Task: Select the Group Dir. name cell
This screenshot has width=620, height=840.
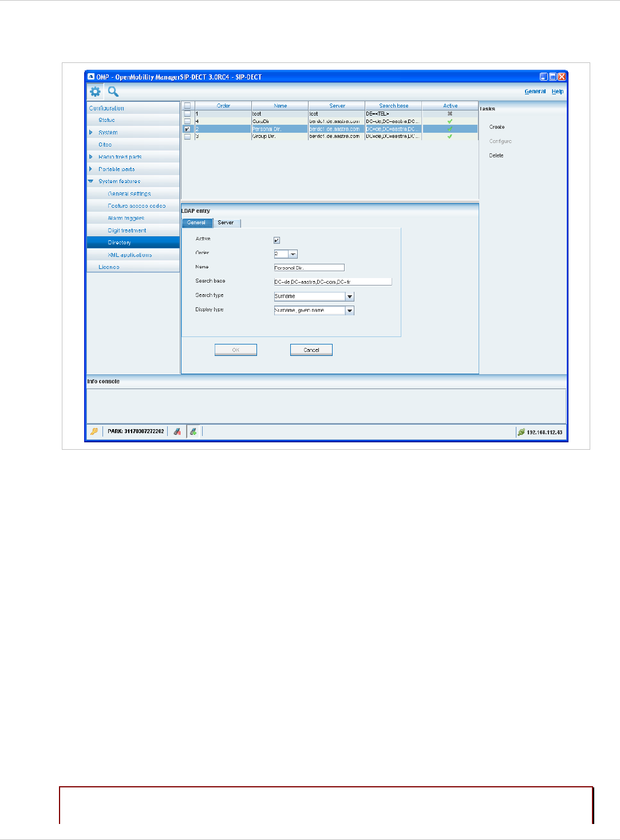Action: [280, 136]
